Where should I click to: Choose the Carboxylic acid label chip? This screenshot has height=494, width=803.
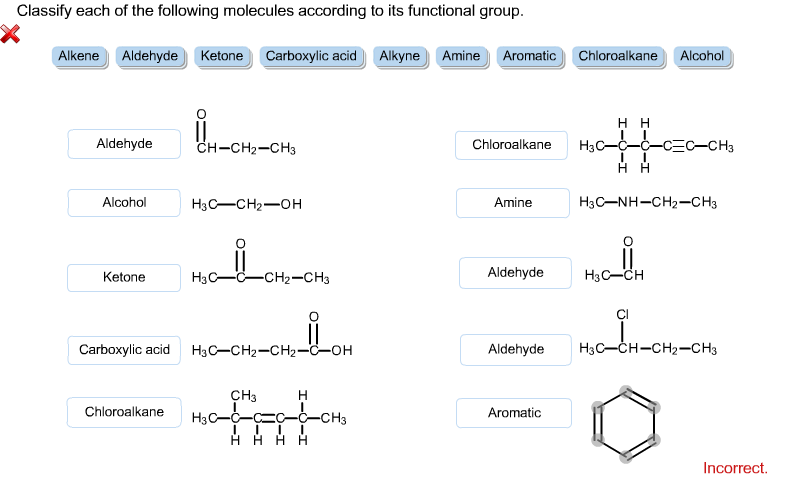point(312,56)
